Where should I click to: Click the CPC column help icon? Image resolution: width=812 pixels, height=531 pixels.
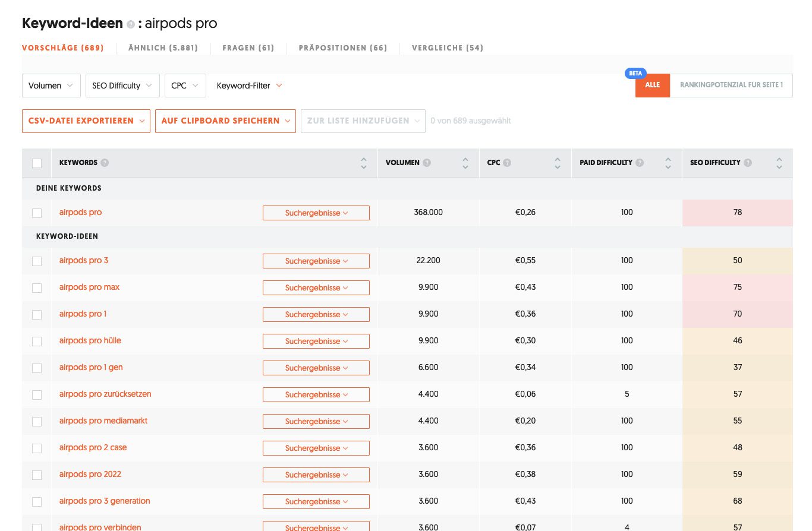[x=507, y=163]
